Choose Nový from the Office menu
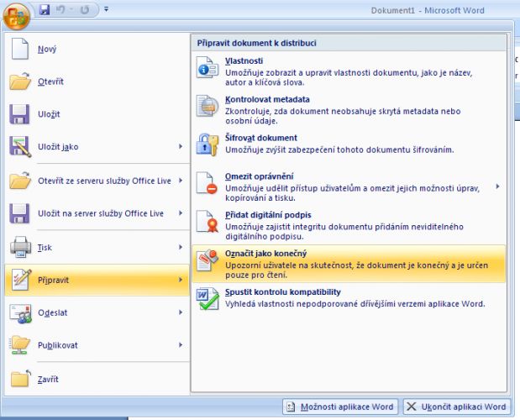This screenshot has width=520, height=420. (47, 49)
